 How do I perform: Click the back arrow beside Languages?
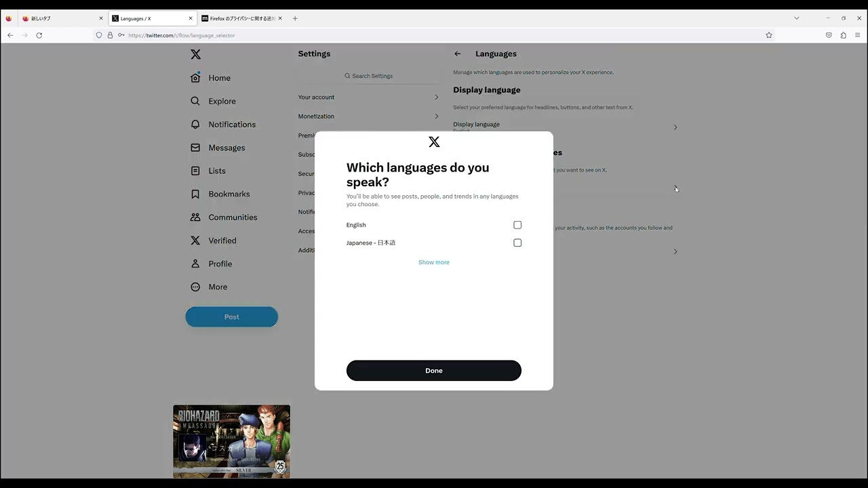tap(457, 54)
